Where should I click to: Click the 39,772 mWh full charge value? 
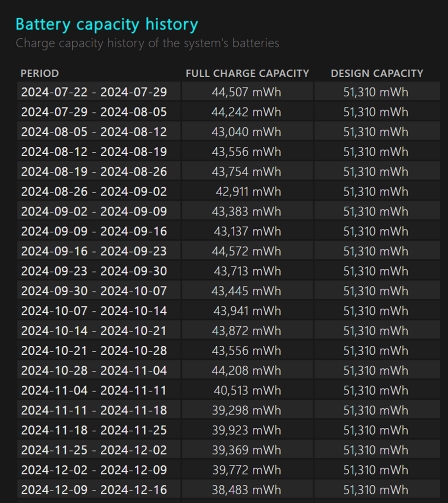point(247,470)
